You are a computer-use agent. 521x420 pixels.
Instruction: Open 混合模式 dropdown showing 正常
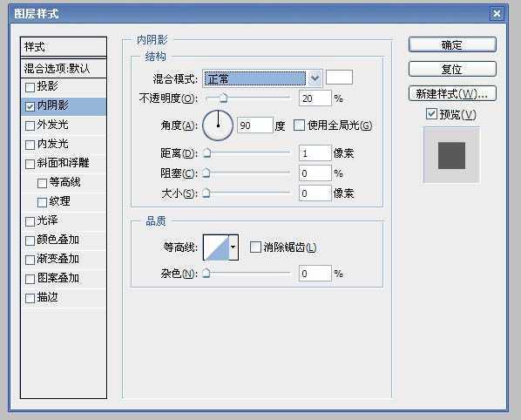(262, 78)
